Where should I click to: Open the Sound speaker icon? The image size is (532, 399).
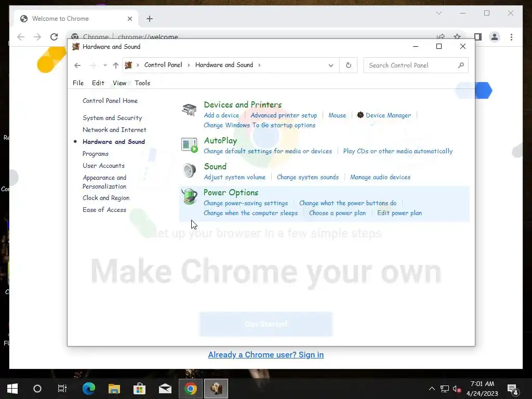189,170
